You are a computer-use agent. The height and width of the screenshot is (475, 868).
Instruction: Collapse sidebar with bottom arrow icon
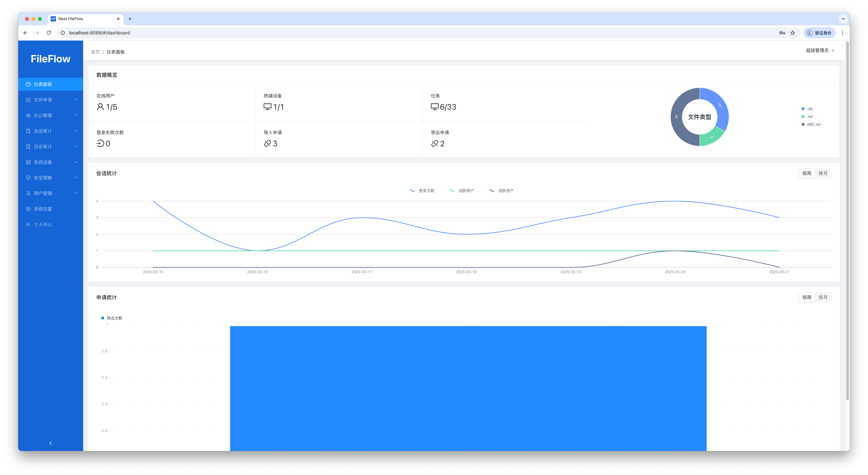coord(51,443)
